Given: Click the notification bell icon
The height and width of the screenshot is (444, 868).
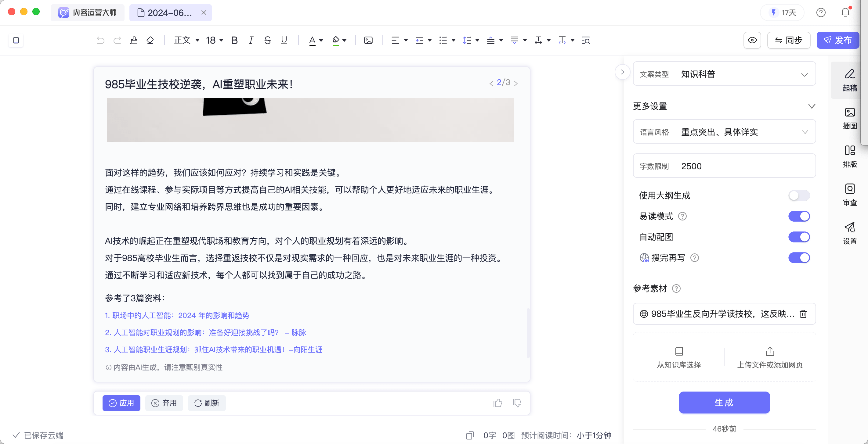Looking at the screenshot, I should coord(845,13).
